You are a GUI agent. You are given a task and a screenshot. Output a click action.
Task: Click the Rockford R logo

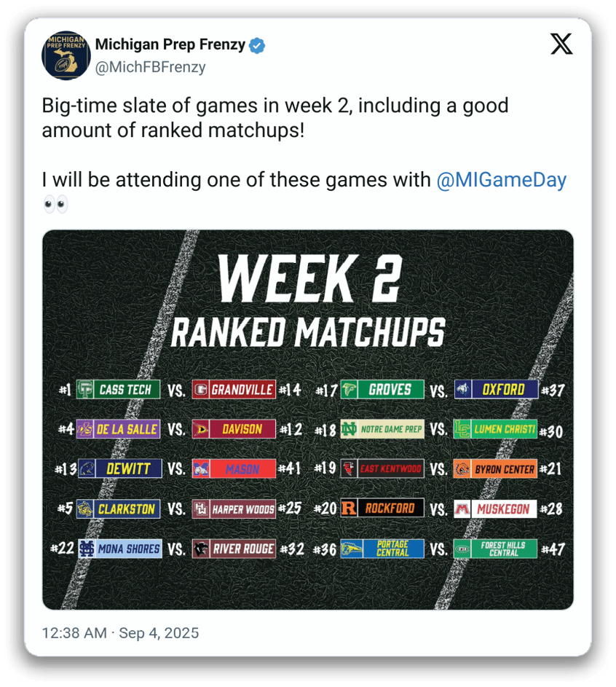[x=350, y=509]
